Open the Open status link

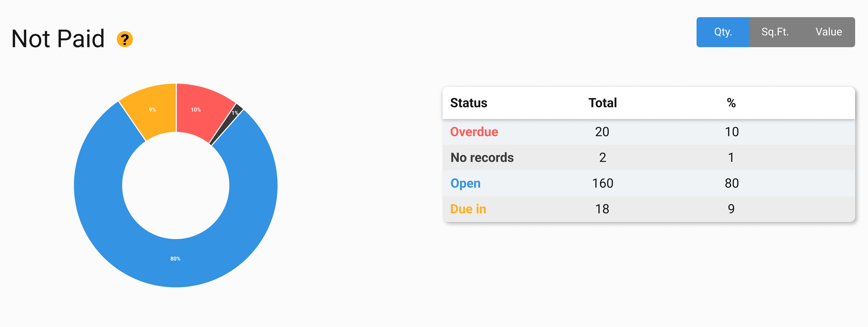465,183
